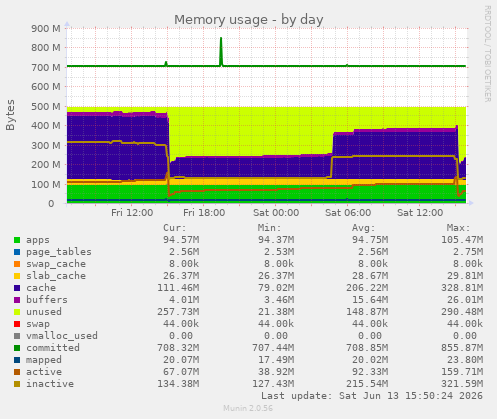497x419 pixels.
Task: Click the swap legend color swatch
Action: (x=17, y=324)
